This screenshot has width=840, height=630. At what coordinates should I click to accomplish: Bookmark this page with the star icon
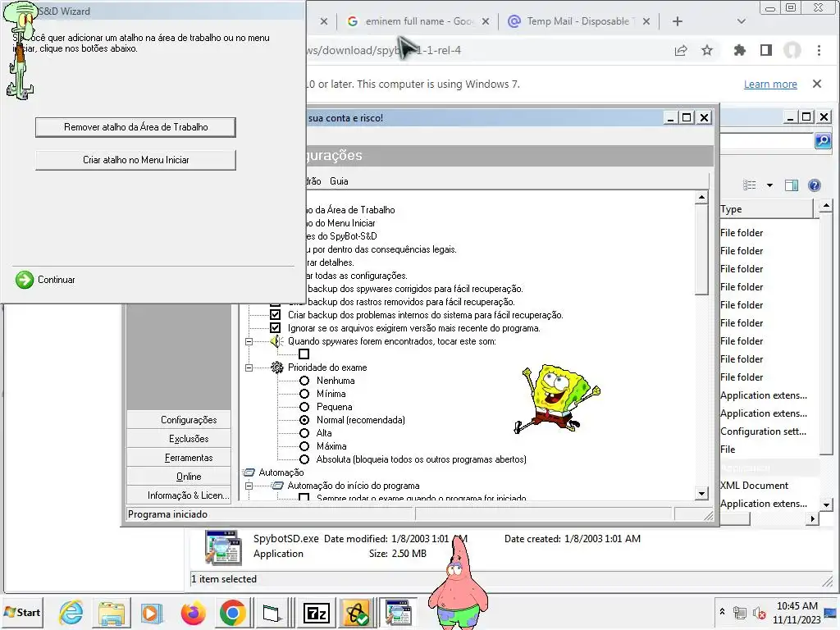707,50
